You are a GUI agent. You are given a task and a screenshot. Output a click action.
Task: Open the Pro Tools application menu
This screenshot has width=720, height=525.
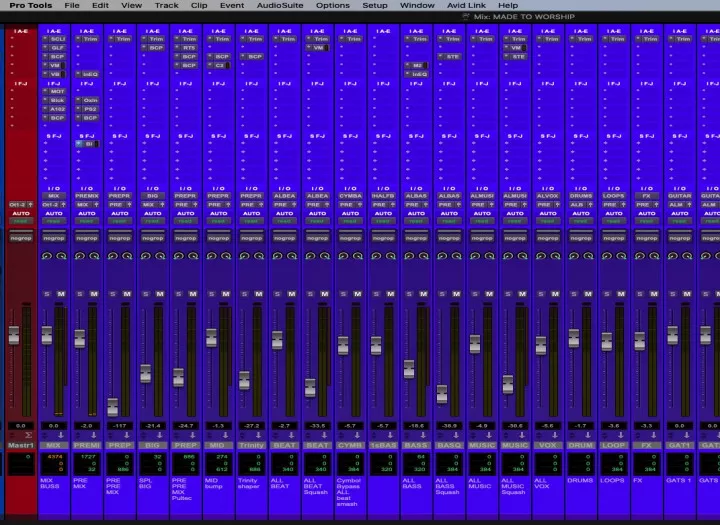point(31,6)
